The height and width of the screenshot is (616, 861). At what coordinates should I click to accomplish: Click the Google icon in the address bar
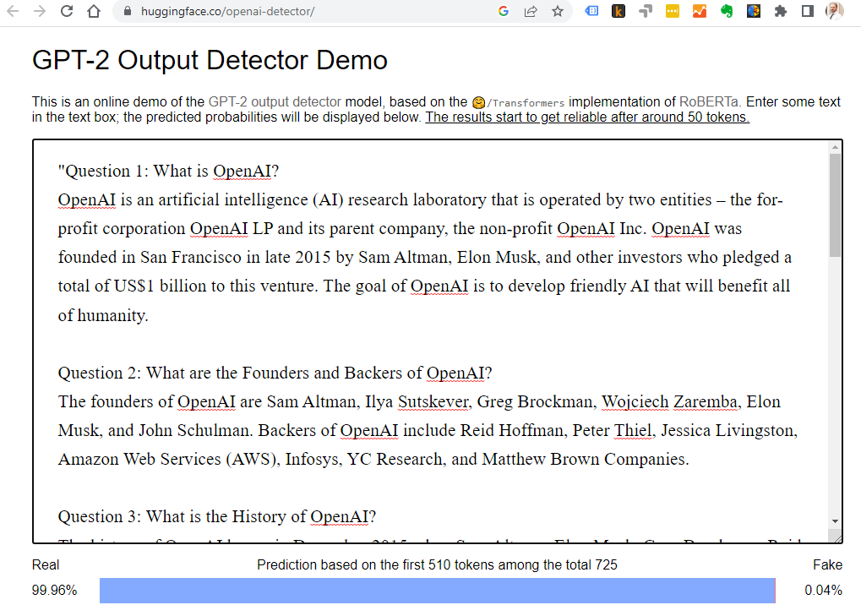(x=503, y=11)
